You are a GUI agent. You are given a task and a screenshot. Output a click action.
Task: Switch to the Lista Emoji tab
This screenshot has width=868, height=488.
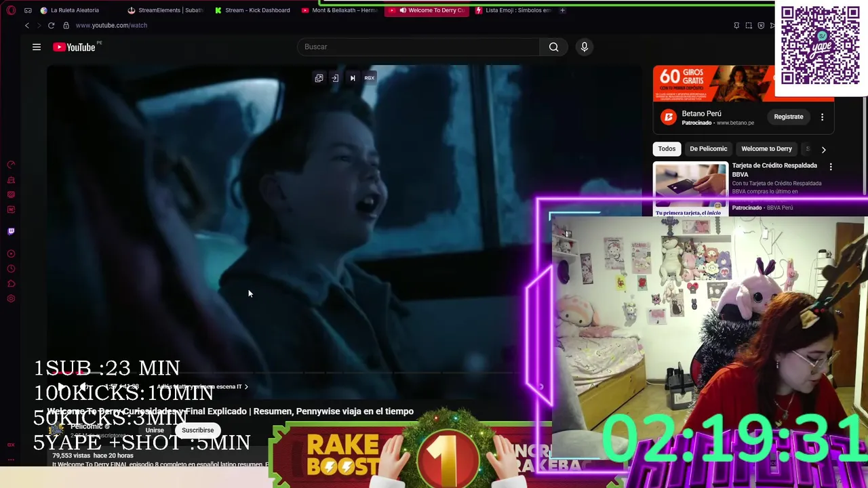coord(513,10)
